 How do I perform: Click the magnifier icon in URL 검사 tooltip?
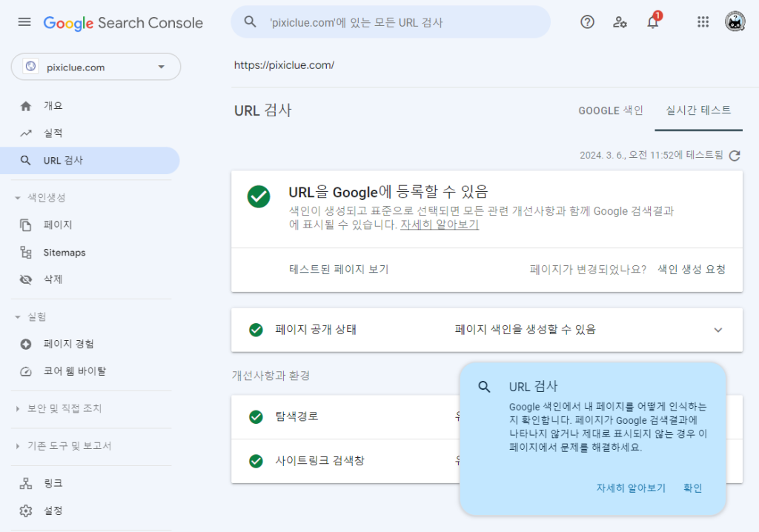pos(484,386)
